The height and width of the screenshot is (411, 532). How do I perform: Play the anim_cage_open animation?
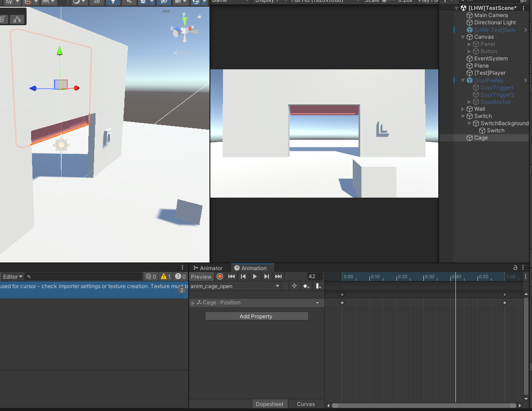[x=255, y=276]
